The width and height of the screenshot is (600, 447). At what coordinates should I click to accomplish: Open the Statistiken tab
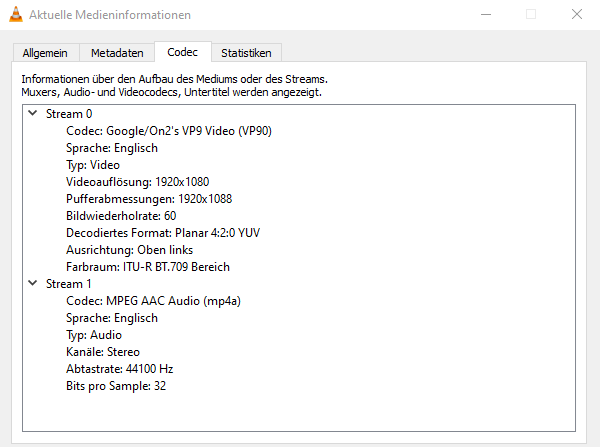pyautogui.click(x=246, y=53)
